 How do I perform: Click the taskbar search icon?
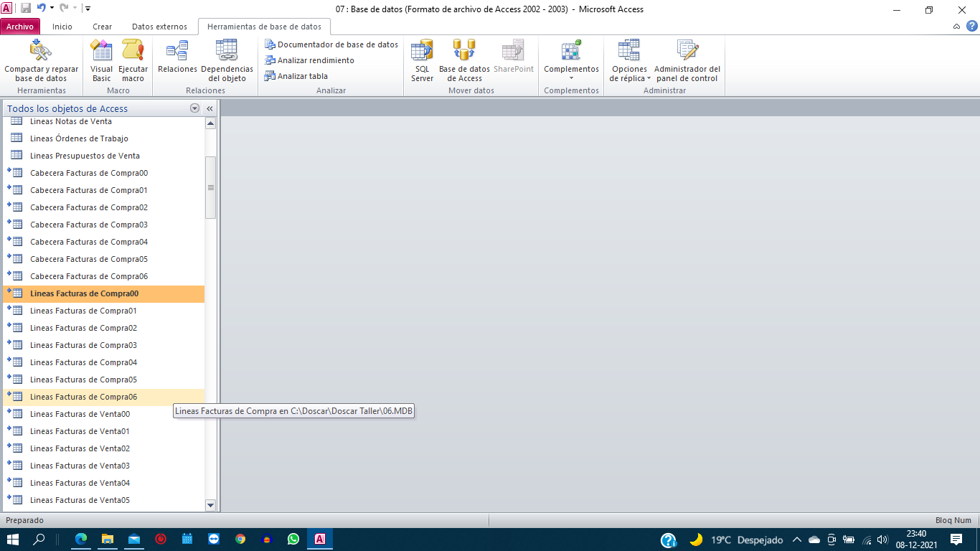39,539
